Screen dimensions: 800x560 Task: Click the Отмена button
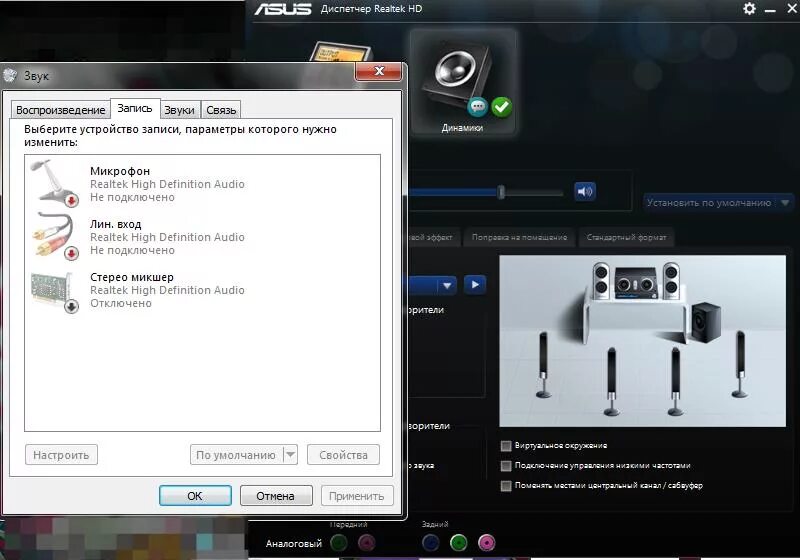pyautogui.click(x=276, y=495)
